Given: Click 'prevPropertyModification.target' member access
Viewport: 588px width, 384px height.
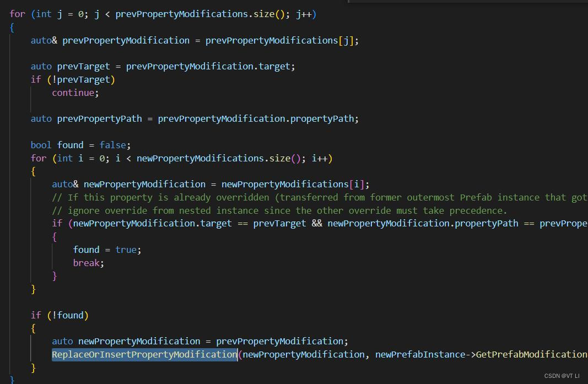Looking at the screenshot, I should click(208, 66).
